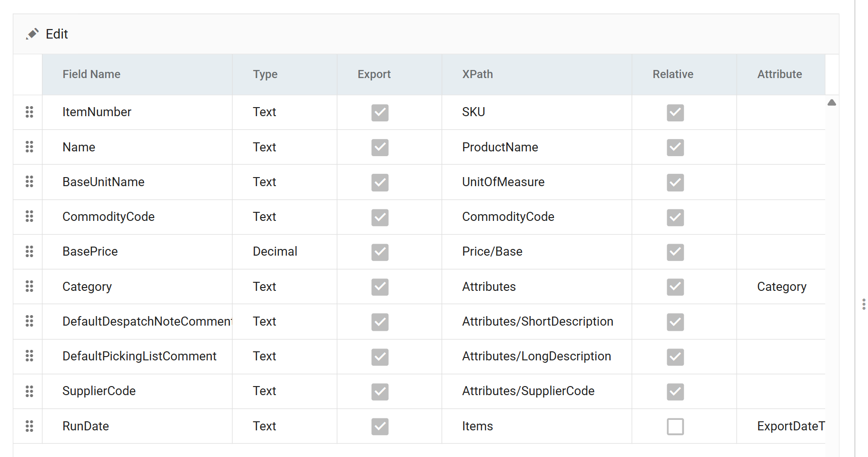
Task: Toggle Relative checkbox for Category row
Action: pyautogui.click(x=675, y=287)
